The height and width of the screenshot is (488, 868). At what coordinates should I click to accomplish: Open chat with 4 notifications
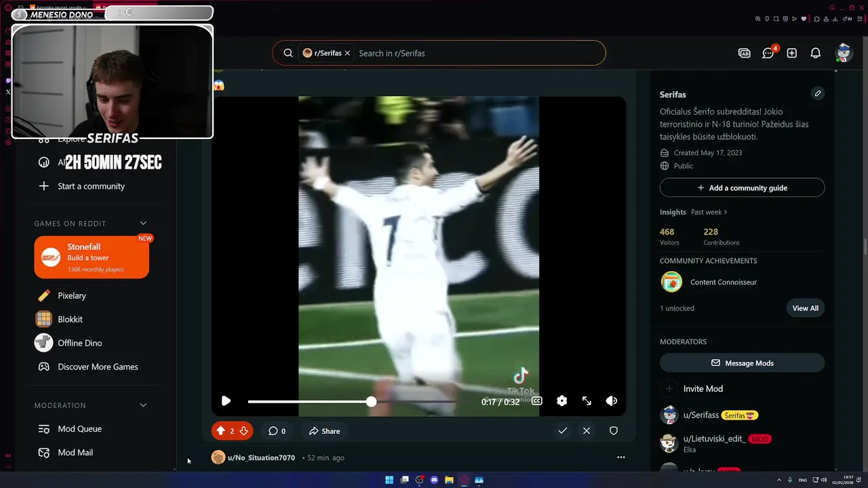(769, 53)
